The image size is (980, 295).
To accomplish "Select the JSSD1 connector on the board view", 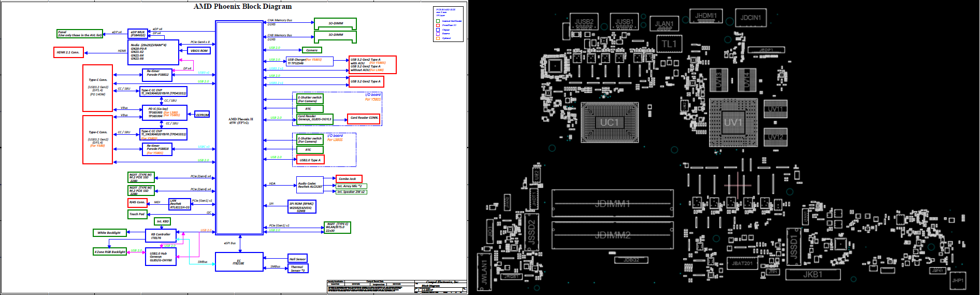I will tap(794, 246).
